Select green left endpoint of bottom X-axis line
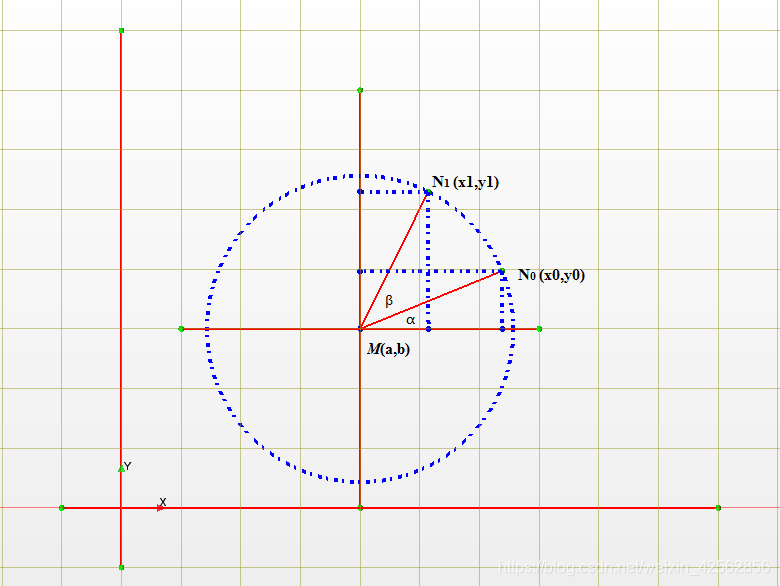780x586 pixels. [x=62, y=508]
